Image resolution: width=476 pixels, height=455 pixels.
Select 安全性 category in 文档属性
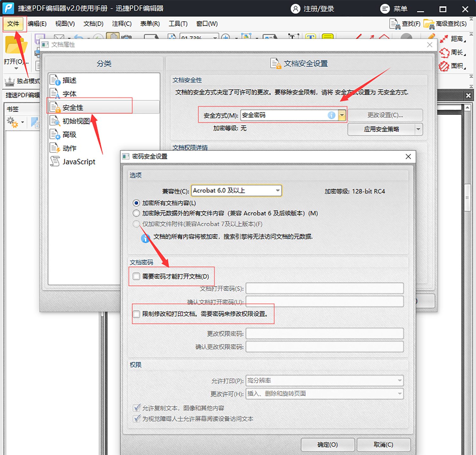104,108
